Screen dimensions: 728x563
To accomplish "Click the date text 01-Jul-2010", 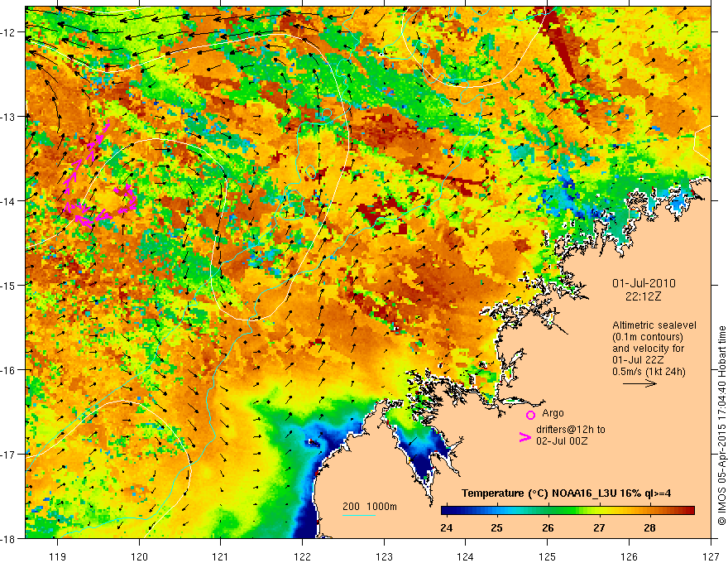I will point(644,283).
